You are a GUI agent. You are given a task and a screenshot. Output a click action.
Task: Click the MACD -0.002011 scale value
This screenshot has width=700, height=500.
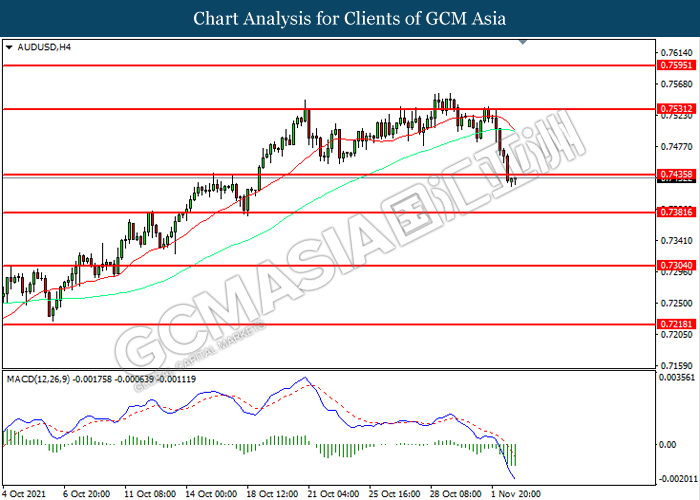pos(679,479)
